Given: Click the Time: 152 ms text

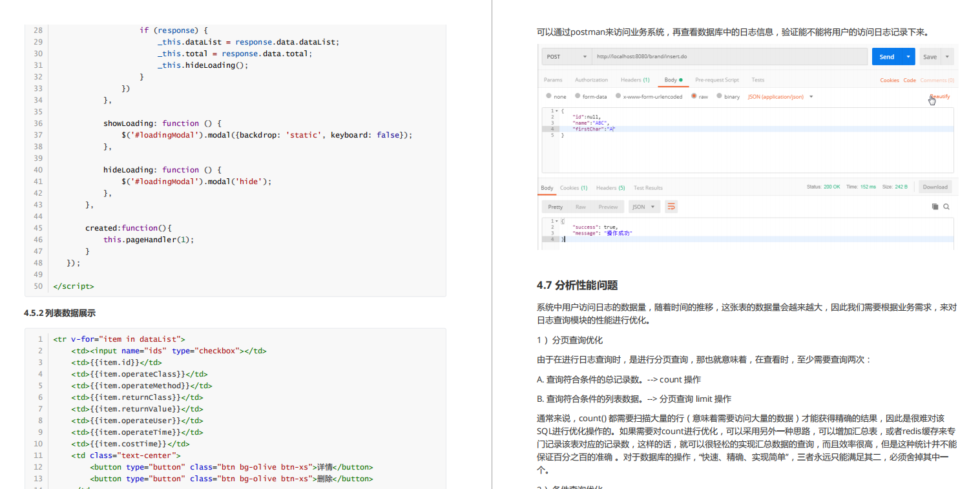Looking at the screenshot, I should 861,187.
